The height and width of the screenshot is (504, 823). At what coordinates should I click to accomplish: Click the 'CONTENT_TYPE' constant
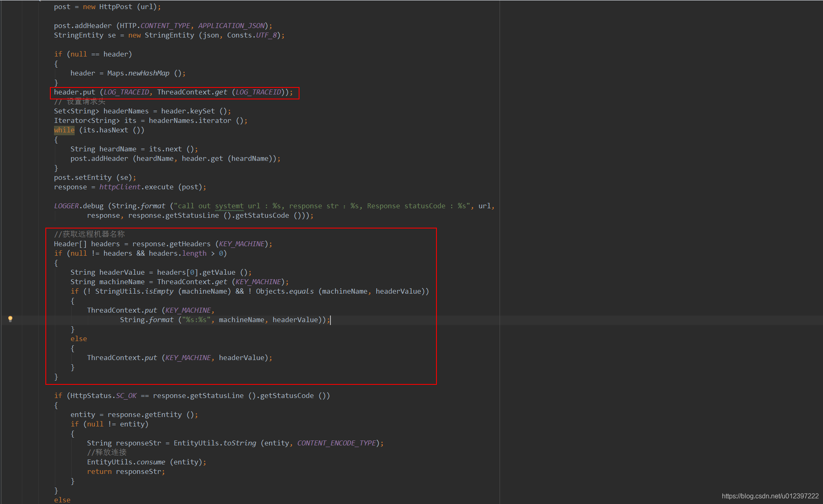pyautogui.click(x=165, y=26)
